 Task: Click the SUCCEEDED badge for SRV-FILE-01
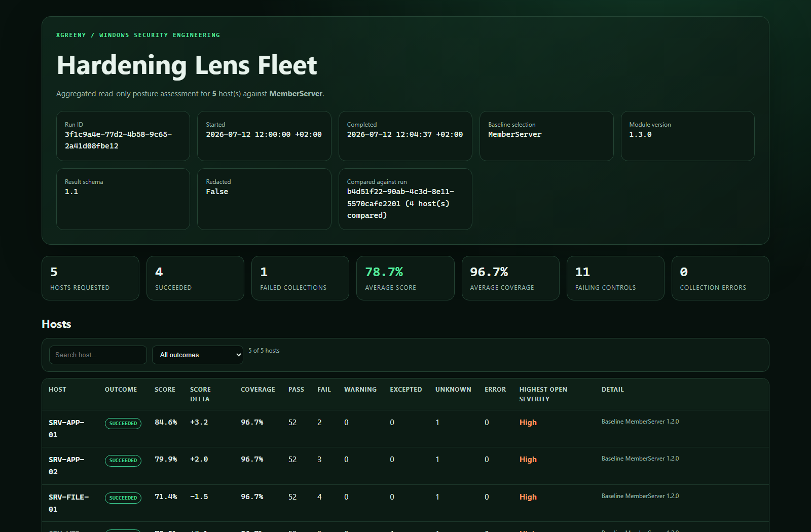pos(123,498)
